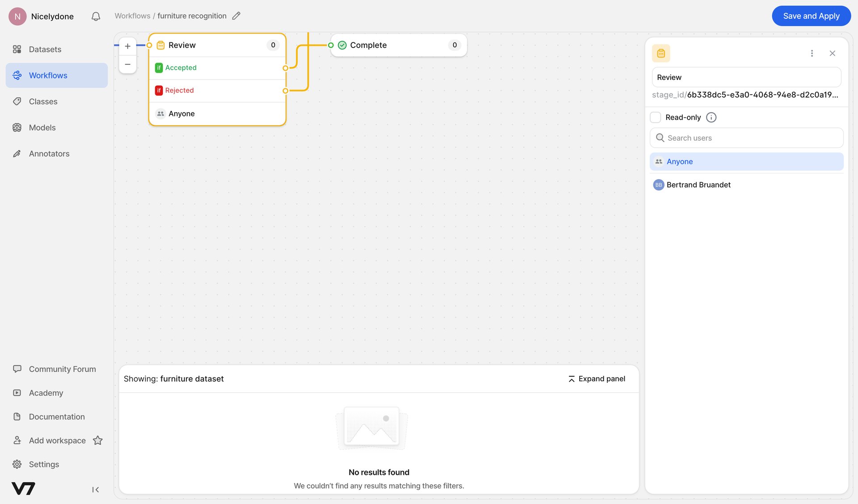Click the zoom-in plus button on canvas
The image size is (858, 504).
[x=127, y=46]
